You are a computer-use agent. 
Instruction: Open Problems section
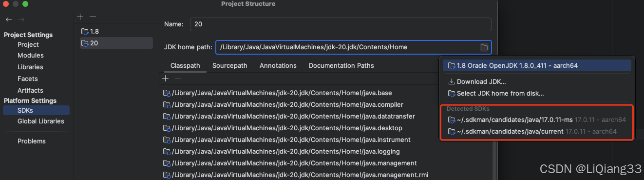(32, 141)
